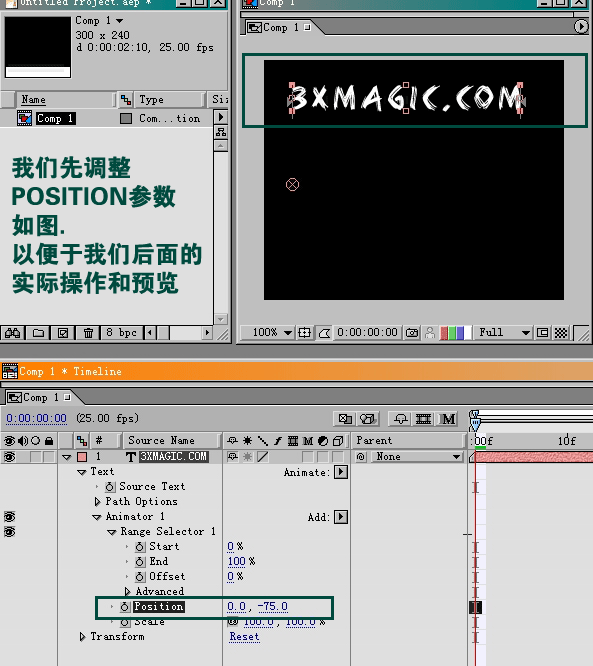Collapse the Text property group
Screen dimensions: 593x666
[x=82, y=472]
